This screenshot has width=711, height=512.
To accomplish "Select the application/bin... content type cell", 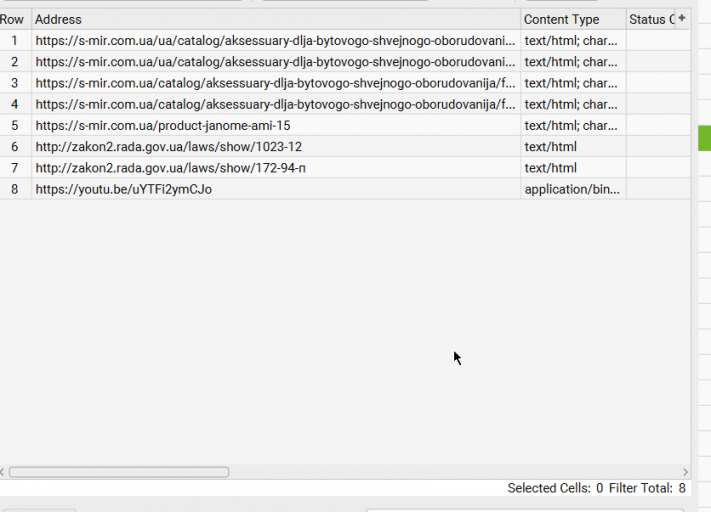I will [x=573, y=190].
